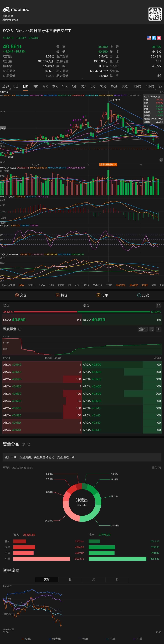Screen dimensions: 164x644
Task: Tap NSDQ bid price 40.560
Action: pos(19,319)
